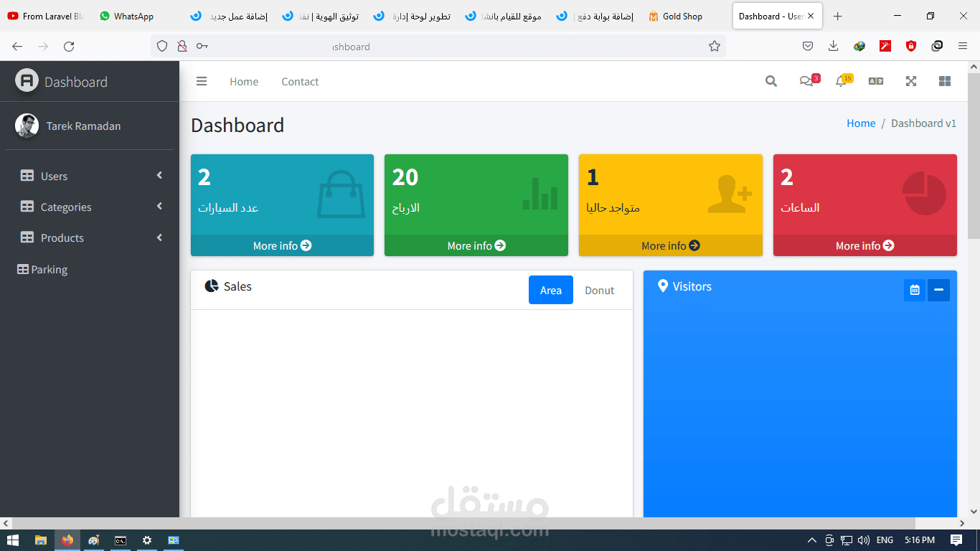Click the network tray icon in taskbar
The image size is (980, 551).
[x=847, y=540]
